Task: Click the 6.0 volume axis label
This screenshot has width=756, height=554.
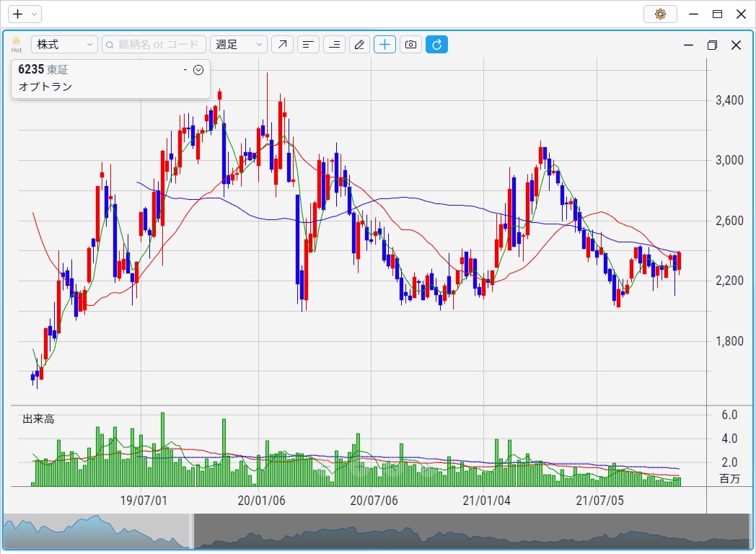Action: [729, 415]
